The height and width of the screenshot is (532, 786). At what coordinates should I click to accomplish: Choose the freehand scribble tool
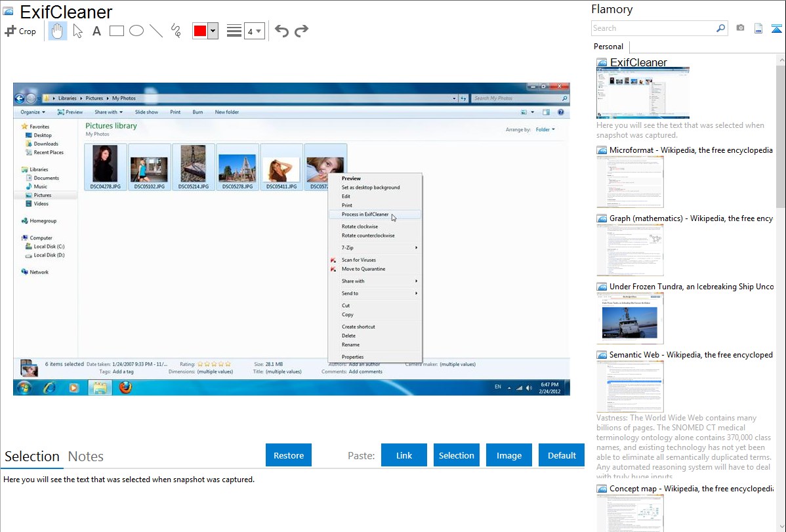pyautogui.click(x=176, y=31)
